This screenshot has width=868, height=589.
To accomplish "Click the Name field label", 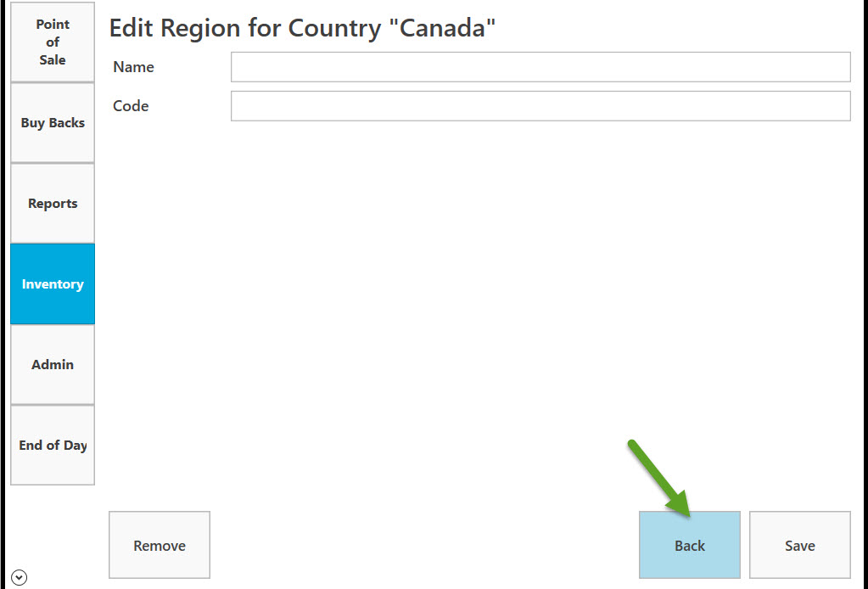I will (133, 67).
